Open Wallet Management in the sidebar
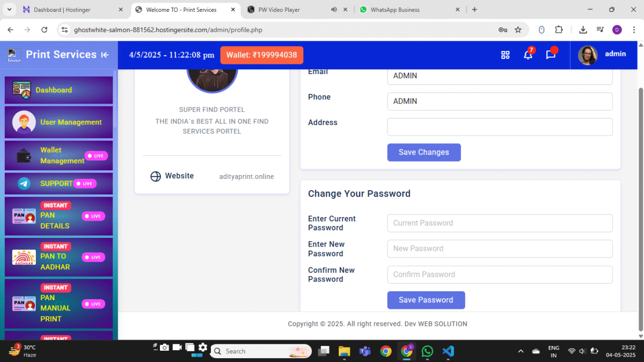This screenshot has height=362, width=644. (x=59, y=155)
